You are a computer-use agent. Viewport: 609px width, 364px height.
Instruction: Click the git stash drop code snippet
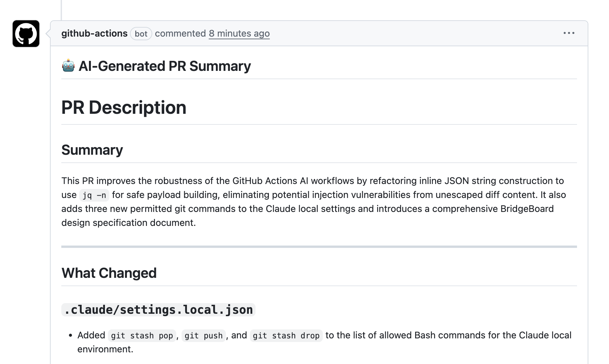coord(286,336)
